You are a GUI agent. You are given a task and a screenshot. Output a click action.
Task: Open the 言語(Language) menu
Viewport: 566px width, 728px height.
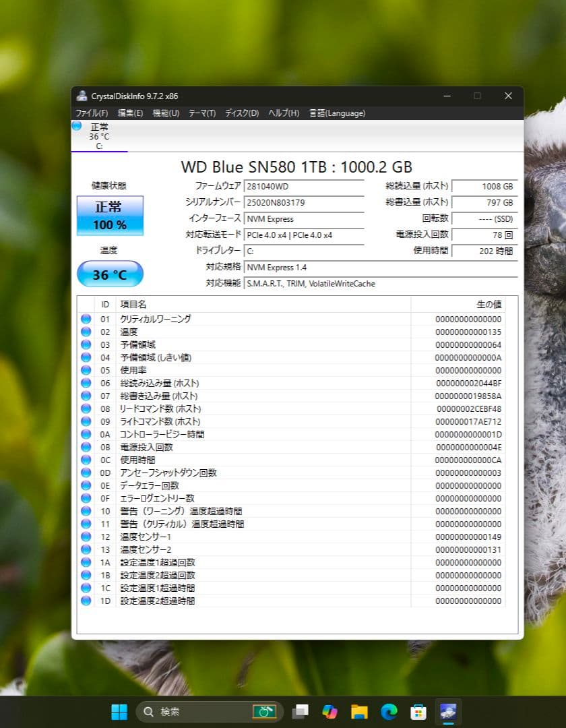[337, 113]
